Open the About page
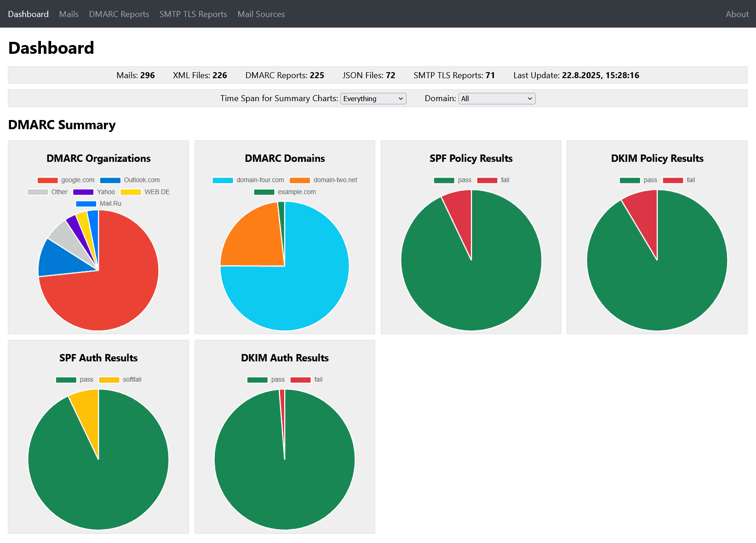 pos(737,14)
